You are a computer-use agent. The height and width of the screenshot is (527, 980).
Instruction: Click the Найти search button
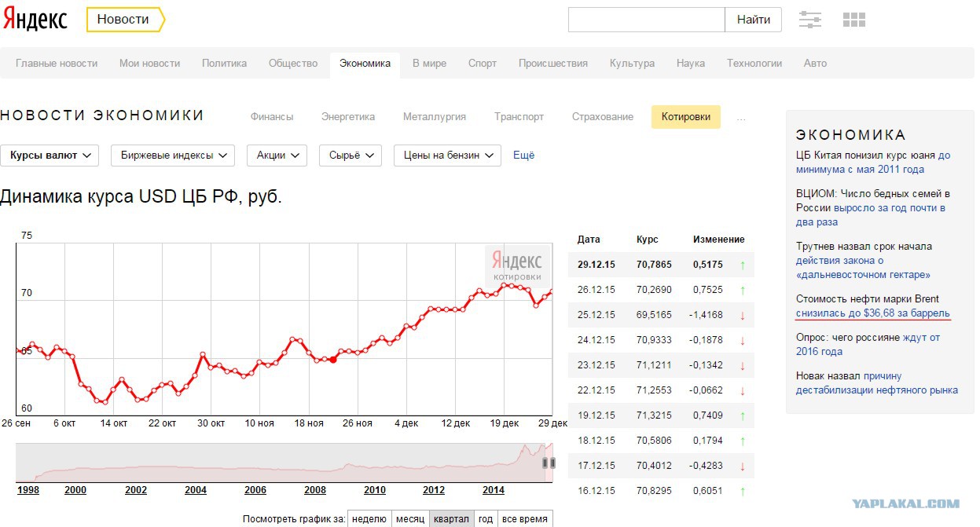click(753, 20)
